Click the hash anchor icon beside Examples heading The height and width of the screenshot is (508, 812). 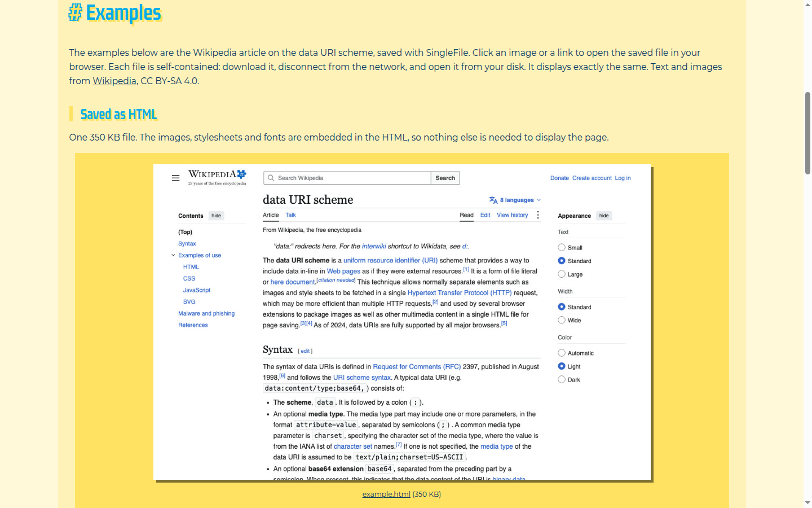75,12
